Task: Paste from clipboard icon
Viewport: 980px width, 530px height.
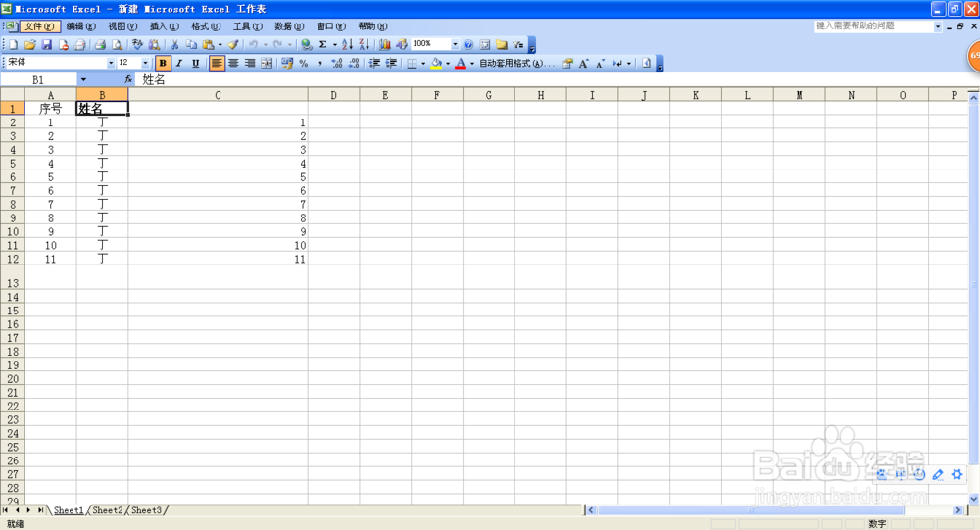Action: point(208,44)
